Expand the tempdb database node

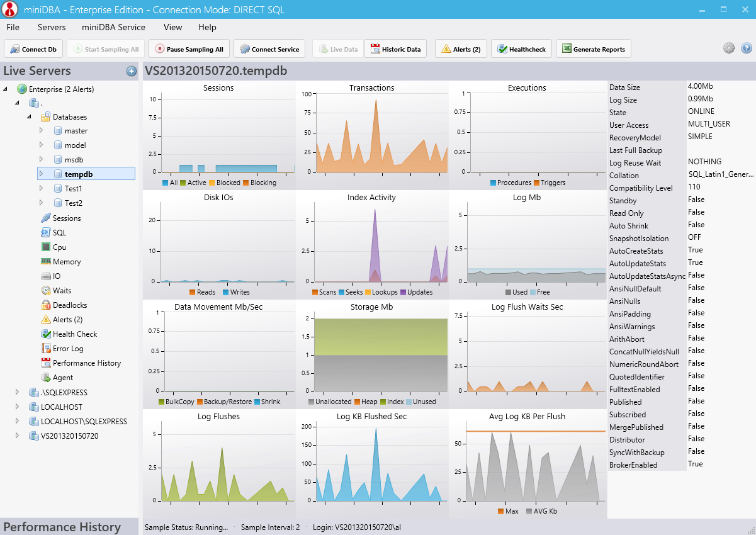click(x=42, y=174)
